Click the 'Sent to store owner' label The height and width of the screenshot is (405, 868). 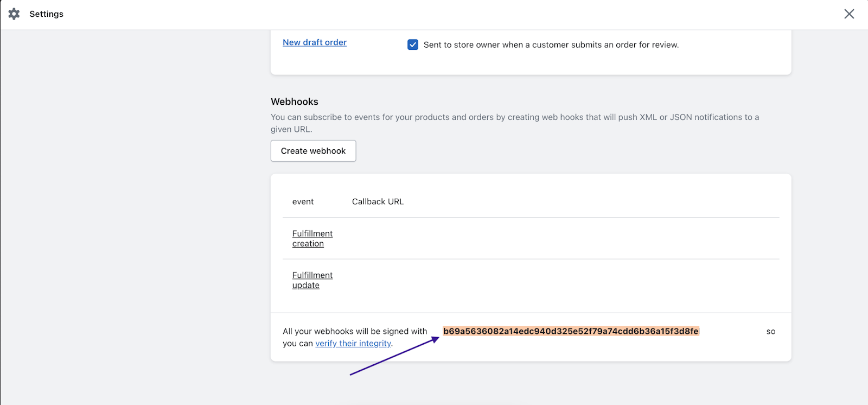[551, 45]
